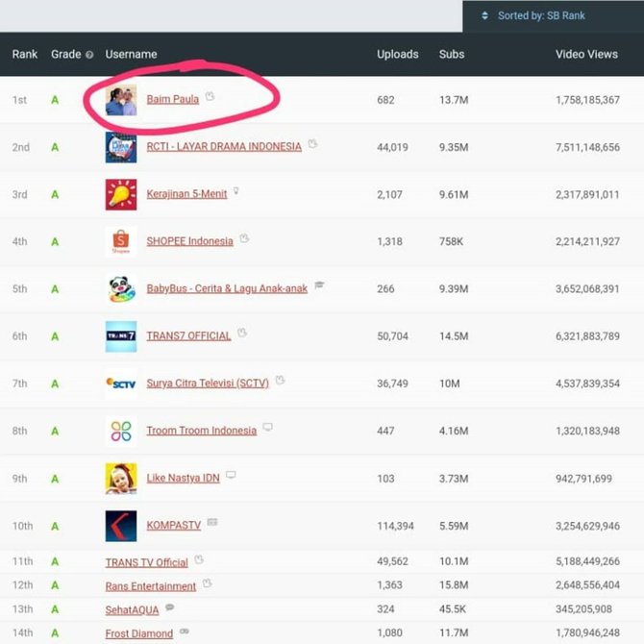The image size is (644, 644).
Task: Open the SHOPEE Indonesia channel link
Action: click(x=189, y=241)
